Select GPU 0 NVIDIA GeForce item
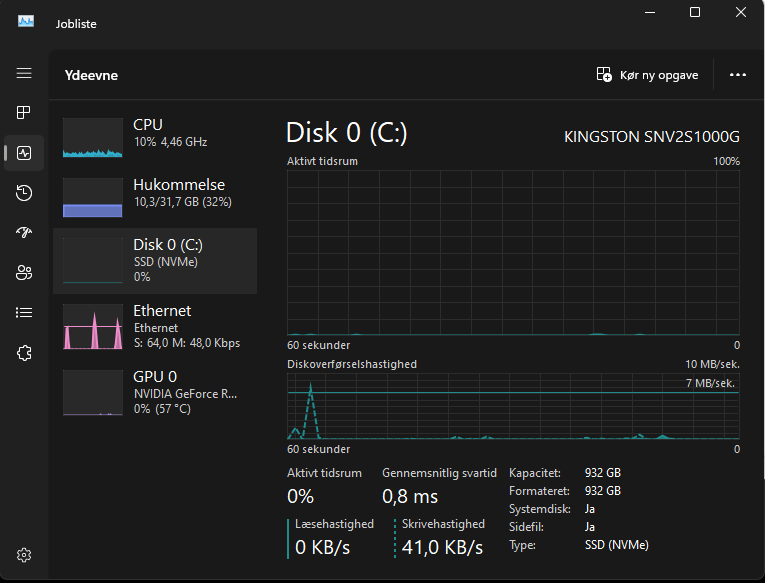This screenshot has width=765, height=583. pos(155,391)
